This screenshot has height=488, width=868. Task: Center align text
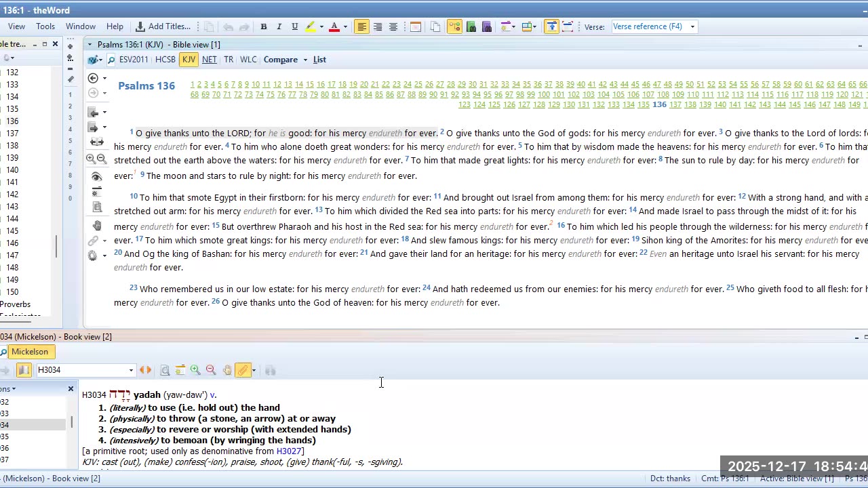coord(378,26)
